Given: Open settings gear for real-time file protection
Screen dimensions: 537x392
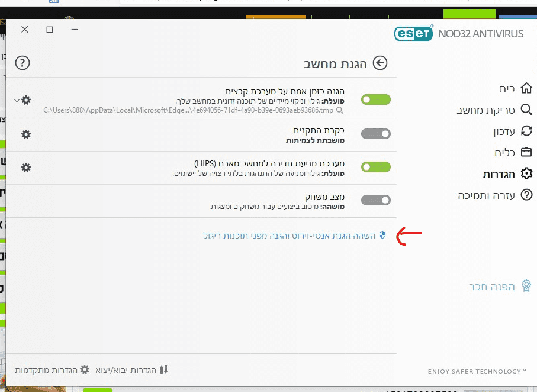Looking at the screenshot, I should [26, 100].
